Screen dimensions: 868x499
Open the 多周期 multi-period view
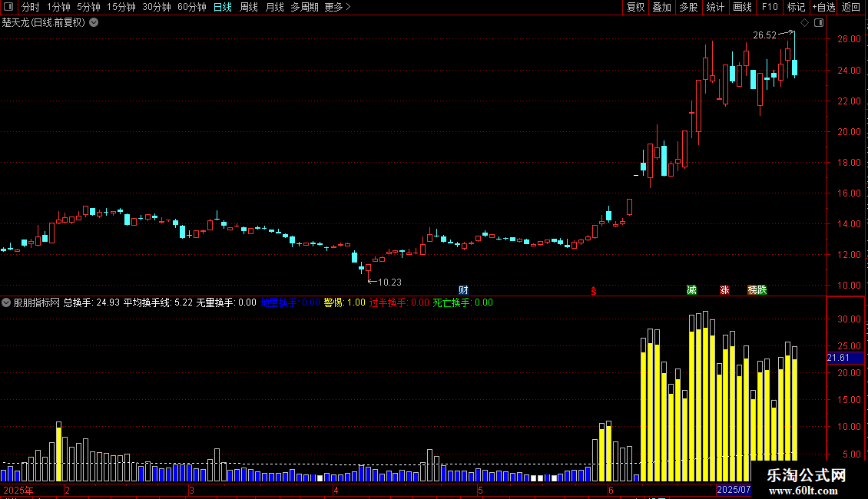click(304, 7)
